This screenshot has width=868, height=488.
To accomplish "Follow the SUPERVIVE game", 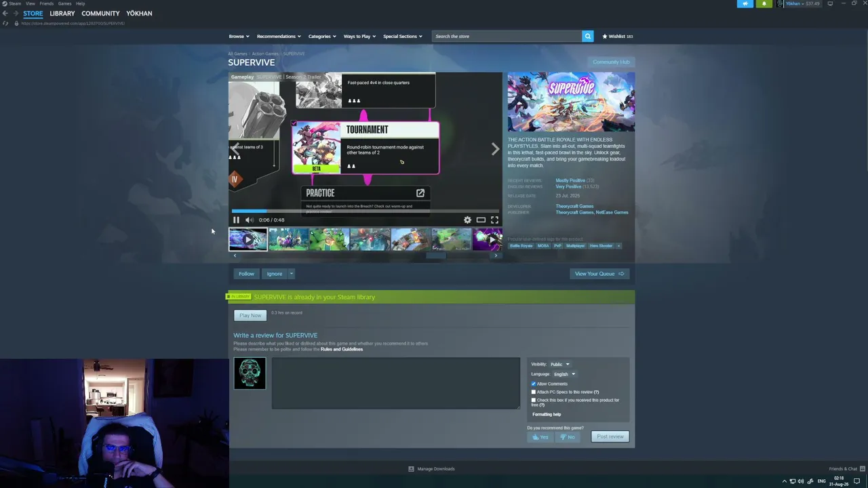I will tap(246, 274).
